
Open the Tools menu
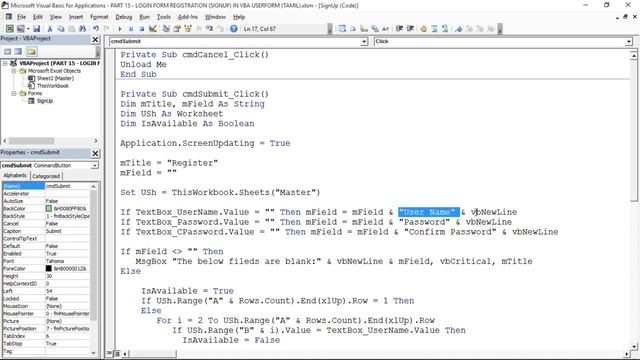click(x=163, y=17)
